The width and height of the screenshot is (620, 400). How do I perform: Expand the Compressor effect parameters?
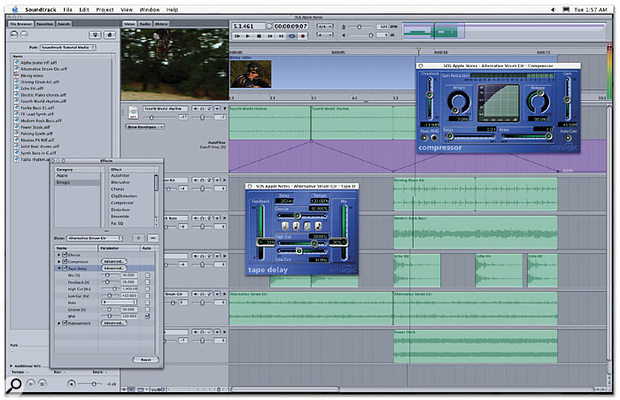tap(59, 262)
